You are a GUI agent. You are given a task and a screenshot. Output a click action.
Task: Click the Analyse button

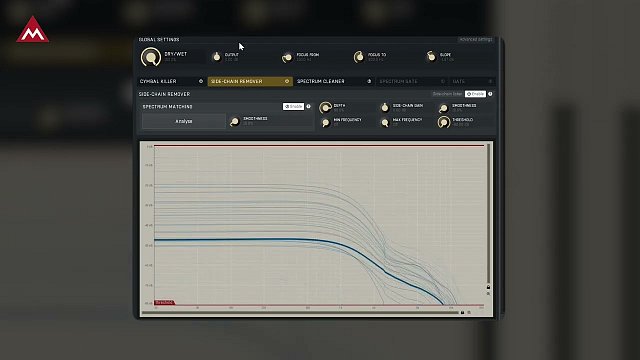(x=184, y=121)
